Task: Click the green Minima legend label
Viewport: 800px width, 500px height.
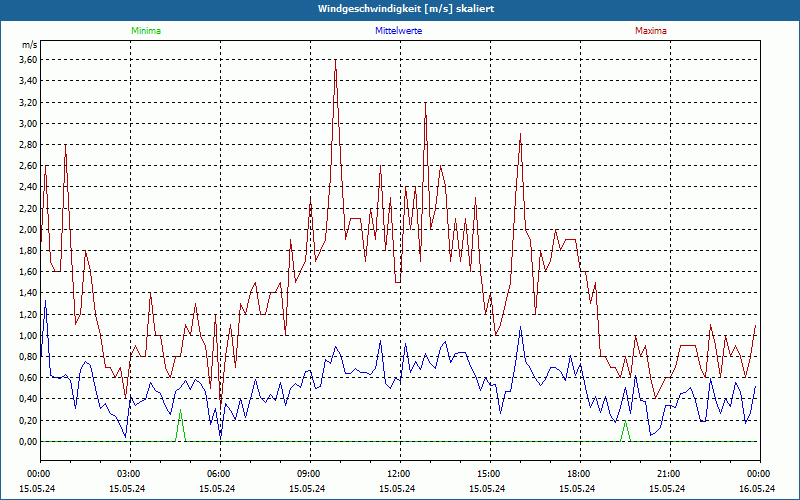Action: tap(146, 31)
